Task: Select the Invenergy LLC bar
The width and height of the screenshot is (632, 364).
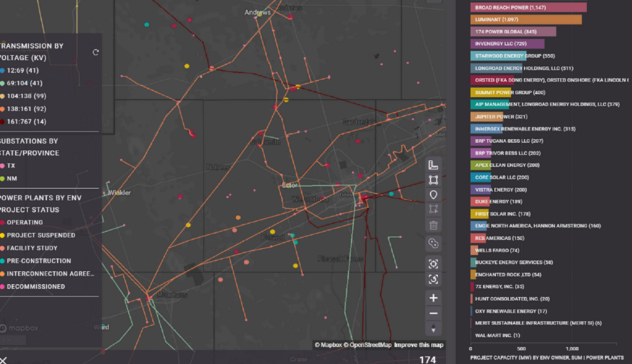Action: (507, 44)
